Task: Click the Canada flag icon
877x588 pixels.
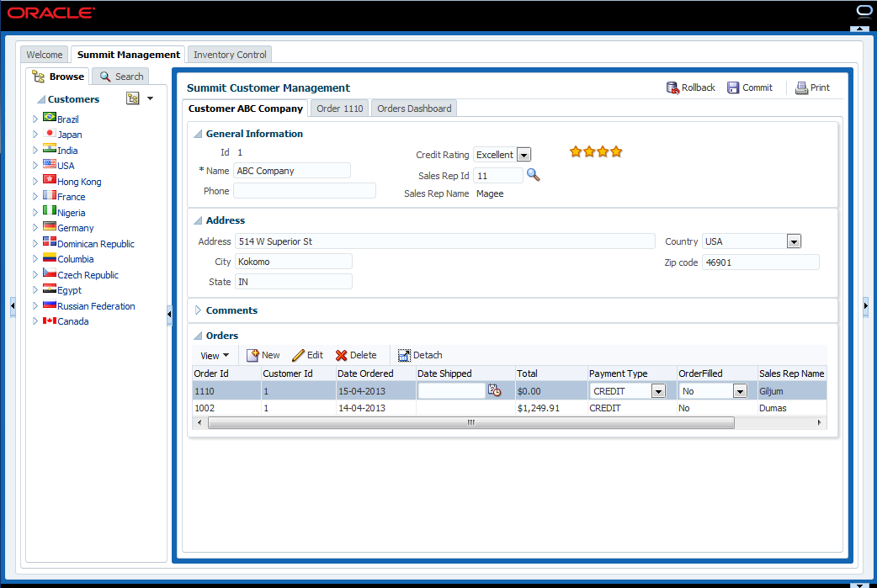Action: [50, 320]
